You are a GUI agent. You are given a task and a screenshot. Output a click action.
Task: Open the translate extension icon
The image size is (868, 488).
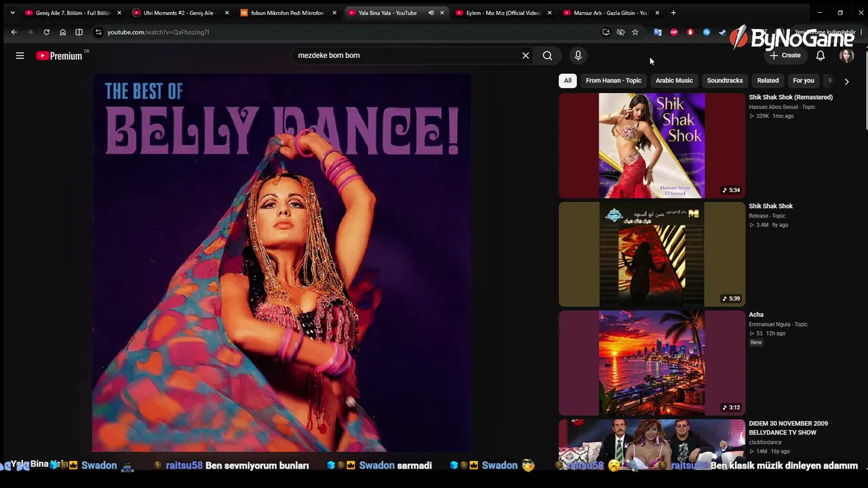click(x=657, y=32)
